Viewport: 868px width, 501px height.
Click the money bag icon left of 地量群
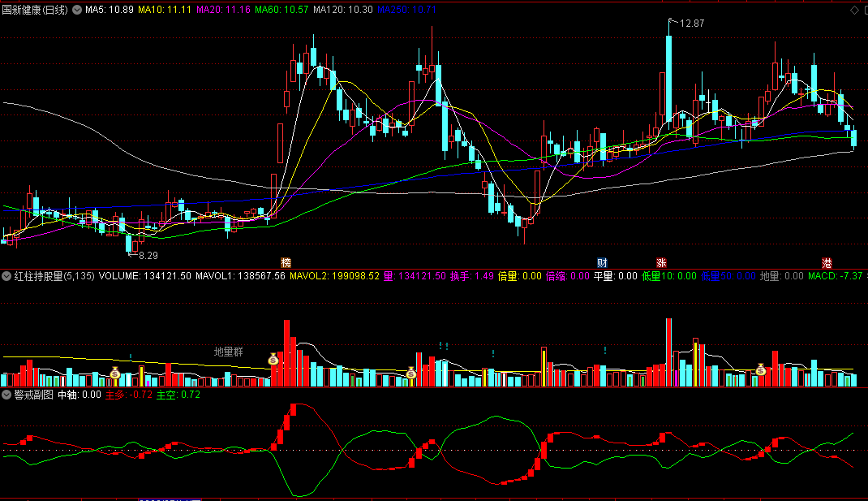point(115,373)
